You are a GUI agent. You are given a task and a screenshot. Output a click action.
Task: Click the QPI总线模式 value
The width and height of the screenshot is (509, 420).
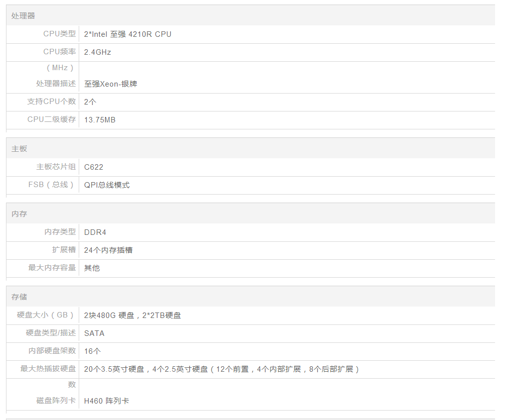[x=107, y=185]
